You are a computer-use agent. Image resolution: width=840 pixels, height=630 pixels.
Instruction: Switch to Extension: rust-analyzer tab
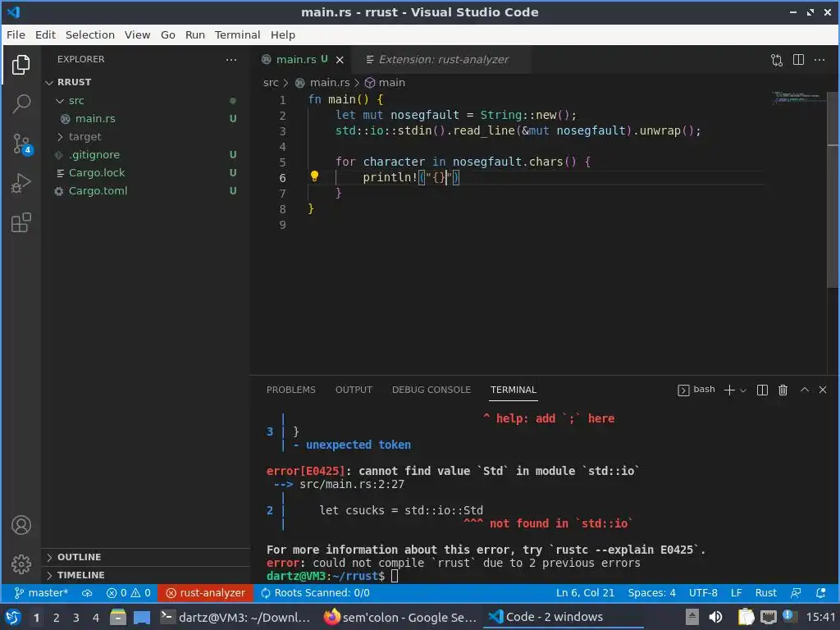point(443,59)
